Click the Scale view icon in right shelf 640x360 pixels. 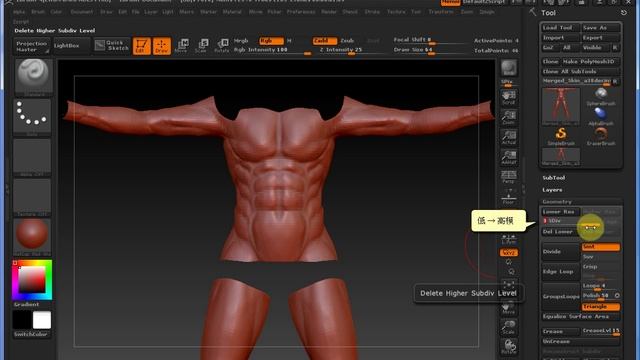pyautogui.click(x=509, y=327)
